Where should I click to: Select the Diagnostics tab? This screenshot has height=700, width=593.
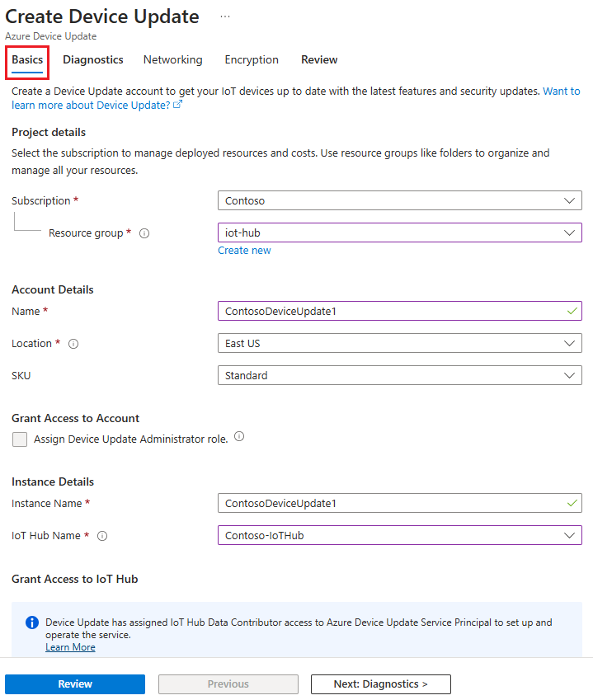(92, 59)
